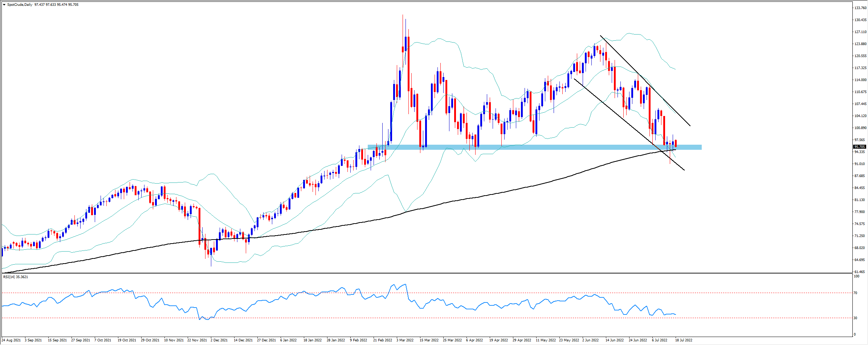Image resolution: width=868 pixels, height=345 pixels.
Task: Click the RSI oversold level 30 label
Action: (855, 318)
